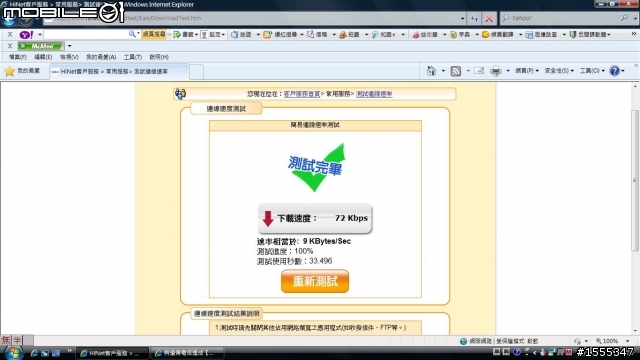Select the 連線速度測試 section tab

point(226,109)
